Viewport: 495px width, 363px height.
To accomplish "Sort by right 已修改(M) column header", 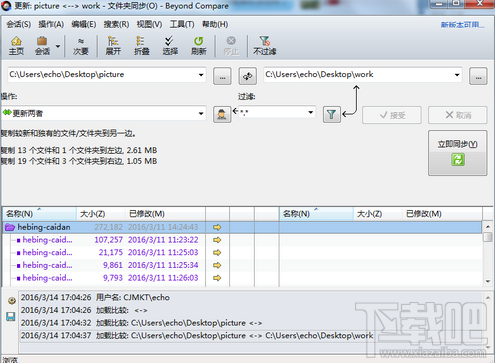I will (x=442, y=214).
